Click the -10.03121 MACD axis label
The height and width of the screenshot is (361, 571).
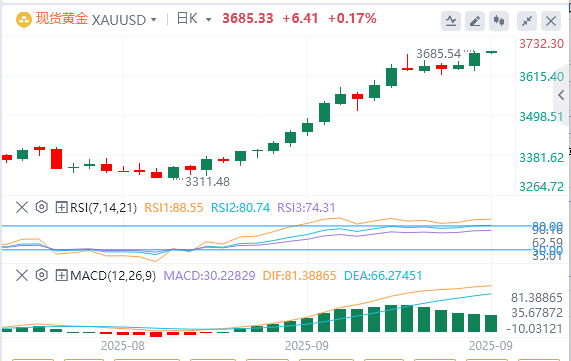[x=535, y=329]
